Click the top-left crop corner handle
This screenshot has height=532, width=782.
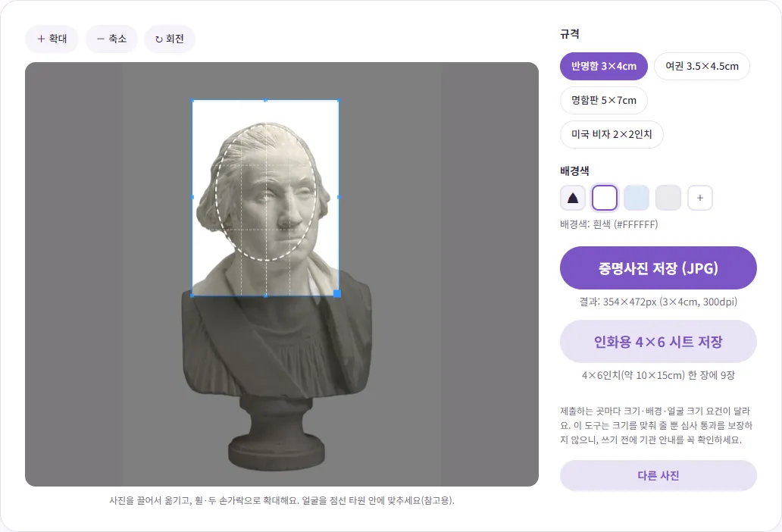(192, 100)
